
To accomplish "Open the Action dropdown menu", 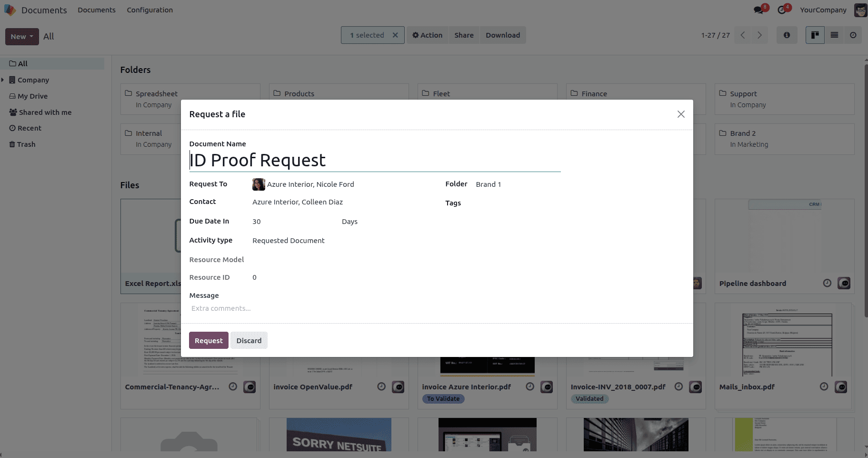I will (x=427, y=35).
